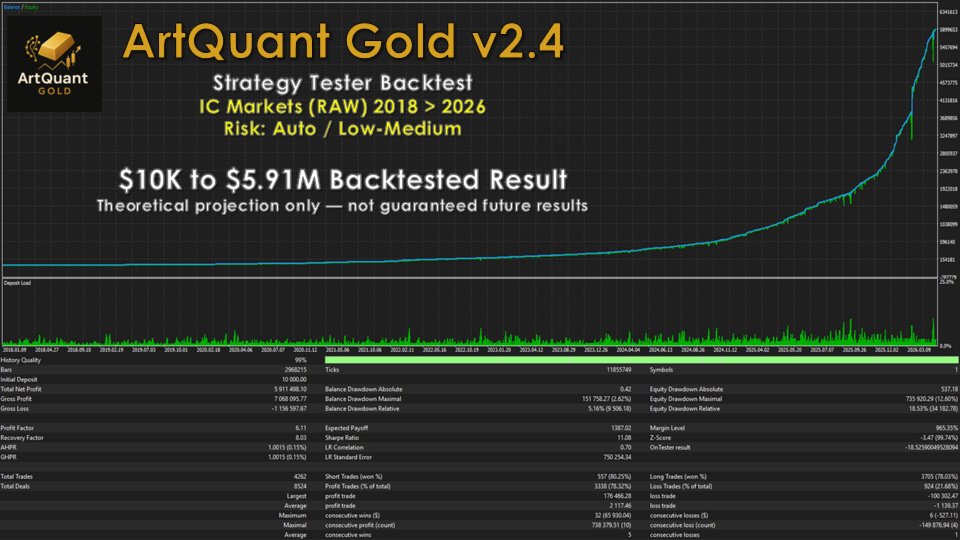Screen dimensions: 960x540
Task: Click maximal consecutive loss value '-149 876.94 (4)'
Action: [x=939, y=525]
